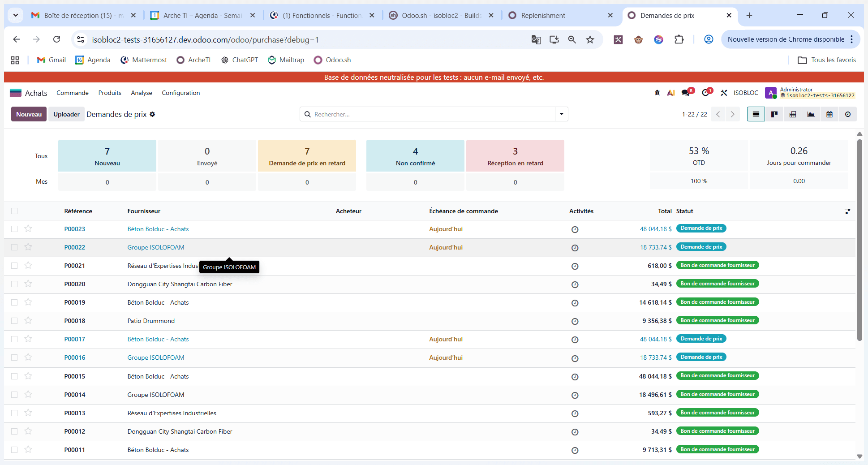Image resolution: width=868 pixels, height=465 pixels.
Task: Tick the checkbox for P00013
Action: pyautogui.click(x=14, y=413)
